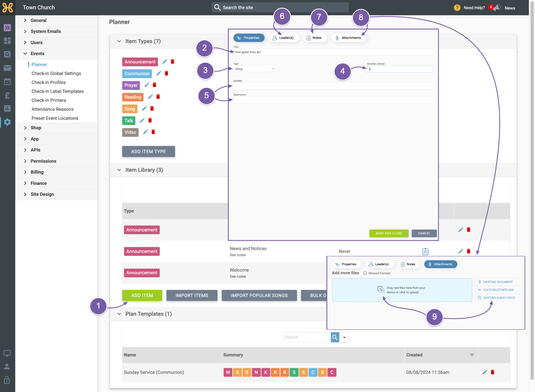Click IMPORT POPULAR SONGS button
535x392 pixels.
259,295
